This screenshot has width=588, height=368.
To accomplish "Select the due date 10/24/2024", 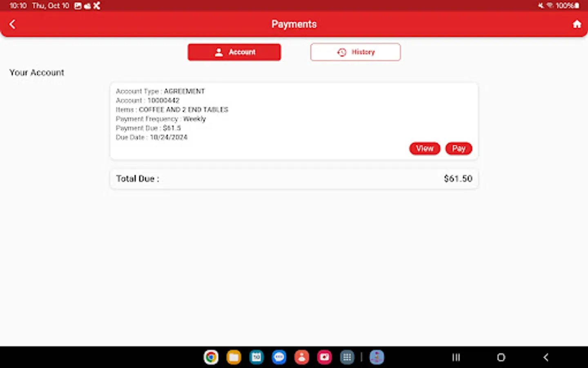I will click(169, 137).
